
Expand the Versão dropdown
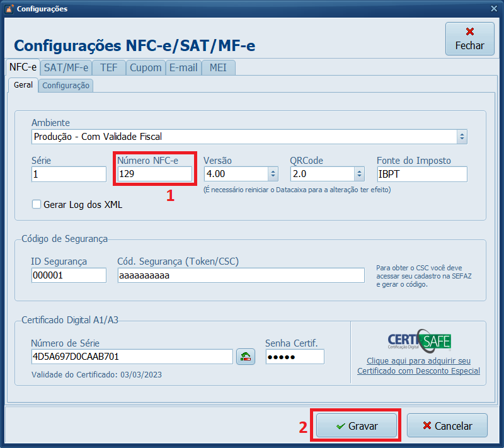[x=273, y=174]
